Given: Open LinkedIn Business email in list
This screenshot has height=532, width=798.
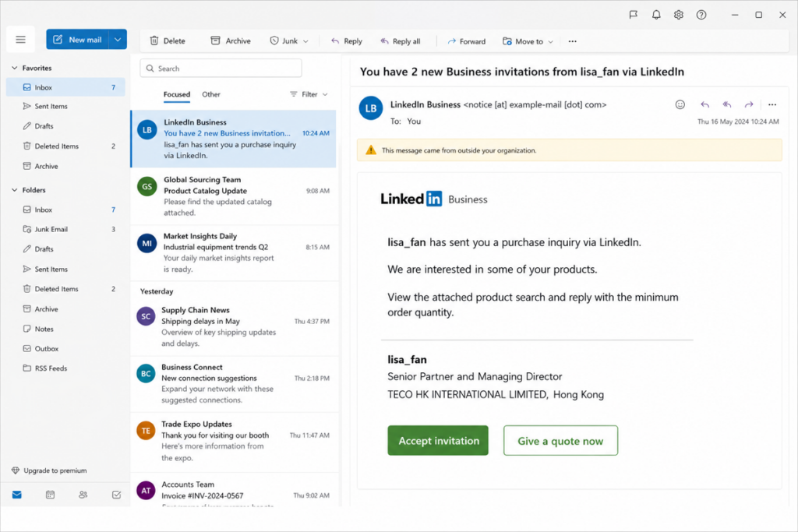Looking at the screenshot, I should [x=233, y=139].
